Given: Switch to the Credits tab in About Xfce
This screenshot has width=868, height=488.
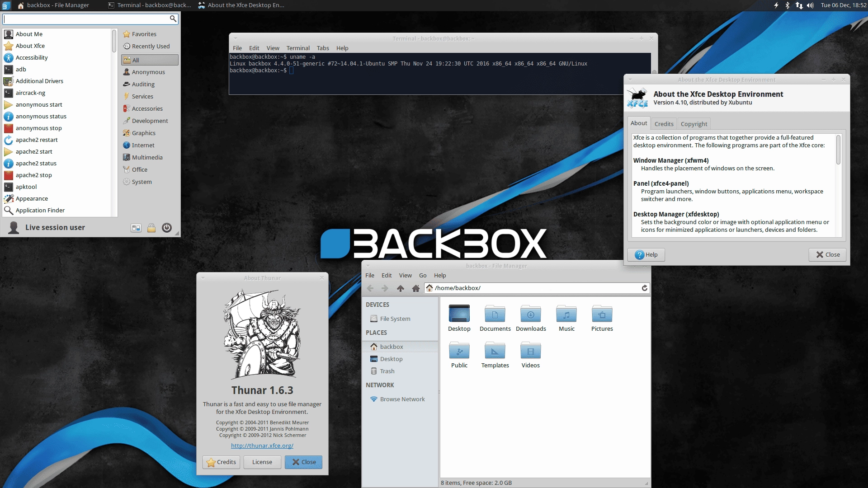Looking at the screenshot, I should [664, 124].
